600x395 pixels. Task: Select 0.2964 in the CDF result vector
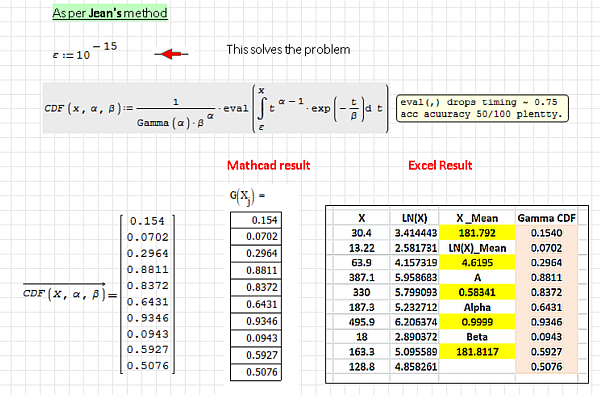click(148, 253)
